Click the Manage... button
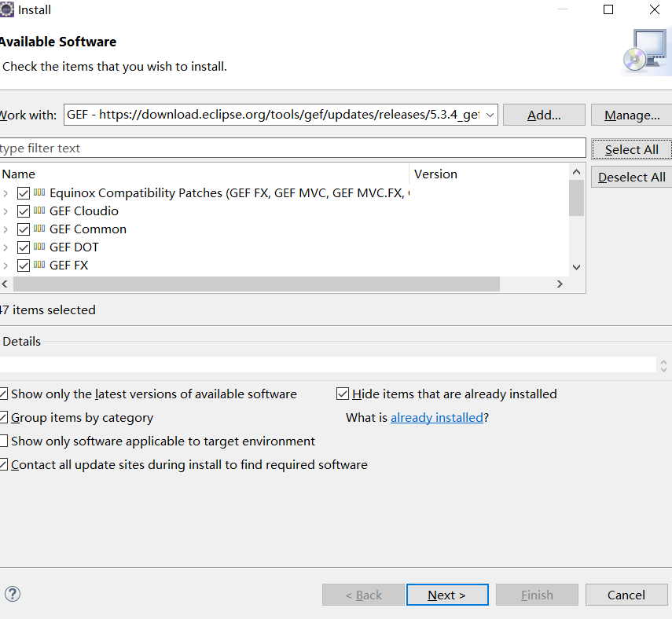 (x=632, y=115)
